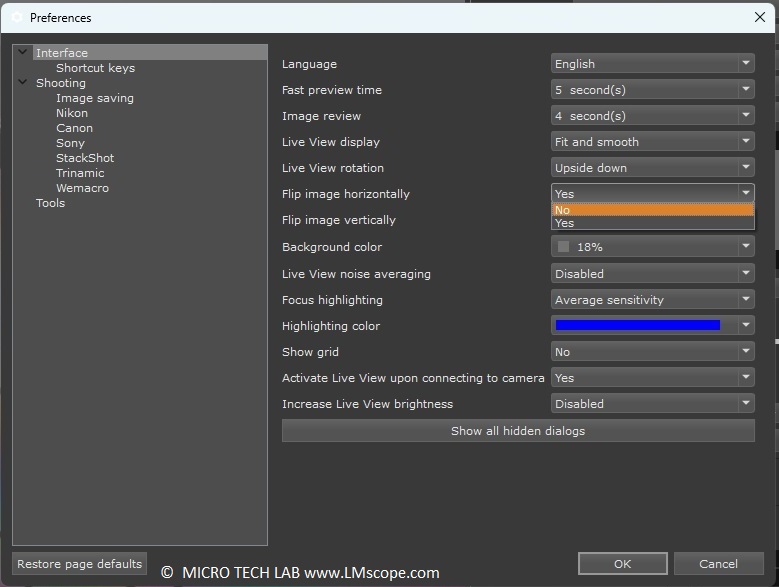The height and width of the screenshot is (587, 779).
Task: Open the Live View rotation dropdown
Action: 652,168
